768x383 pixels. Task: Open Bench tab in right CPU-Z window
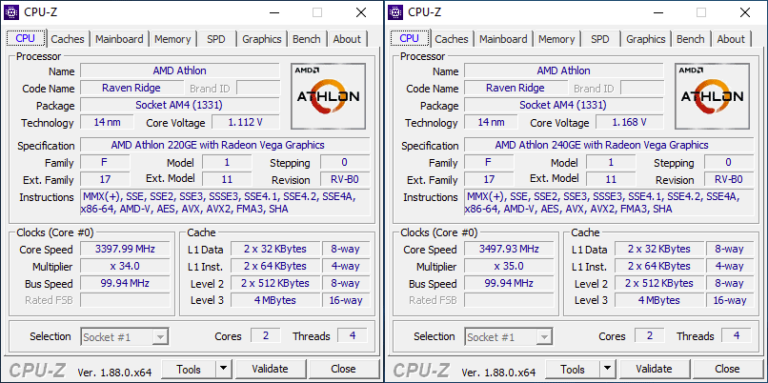[690, 39]
